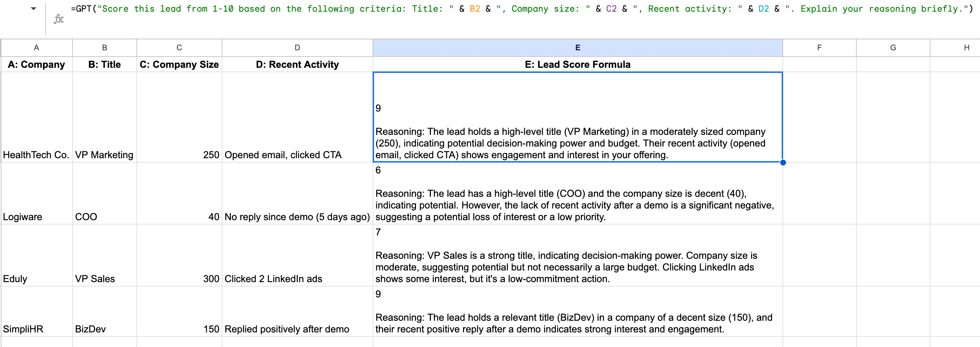Select the highlighted column E header
980x347 pixels.
(577, 47)
